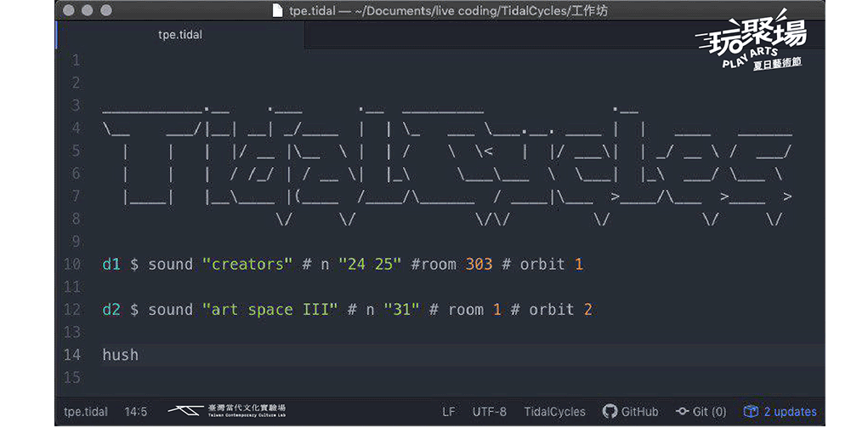Click the tpe.tidal file name in status bar
Screen dimensions: 868x434
(86, 412)
